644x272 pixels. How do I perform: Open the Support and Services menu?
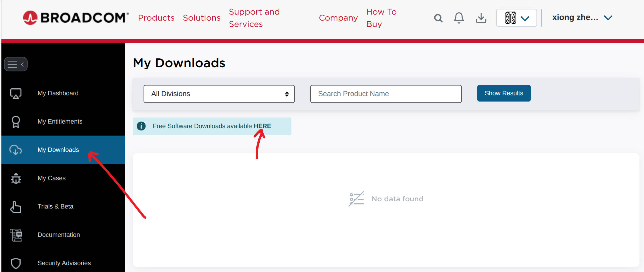(254, 18)
